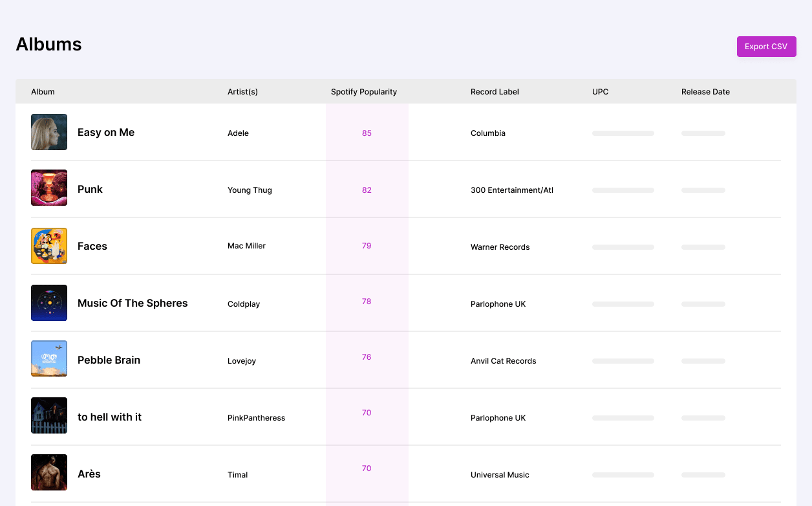Viewport: 812px width, 506px height.
Task: Click the Record Label column header
Action: click(495, 92)
